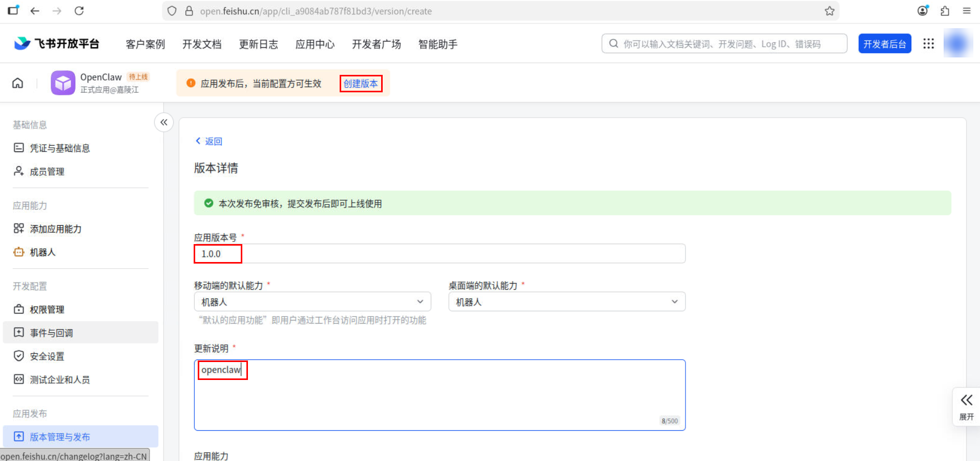Click the search magnifier icon
This screenshot has height=461, width=980.
coord(613,44)
